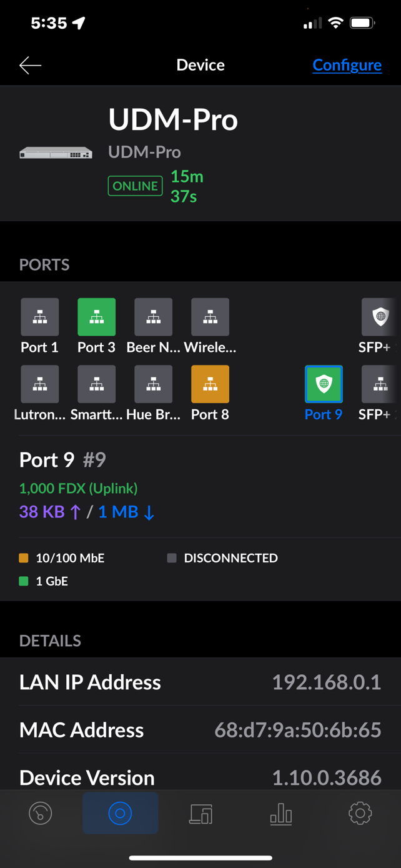401x868 pixels.
Task: Tap the LAN IP Address row
Action: [200, 682]
